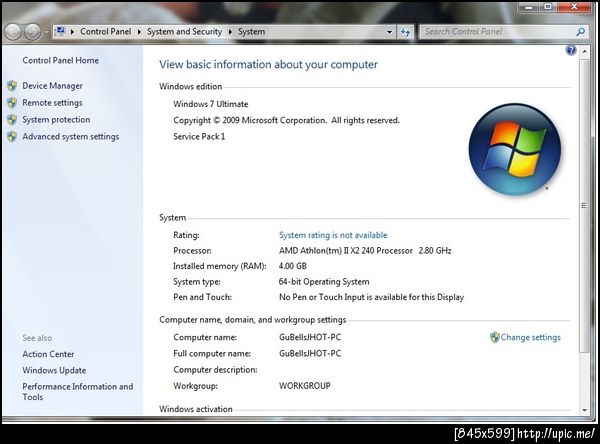Click shield icon beside Advanced system settings
Screen dimensions: 600x444
click(12, 137)
